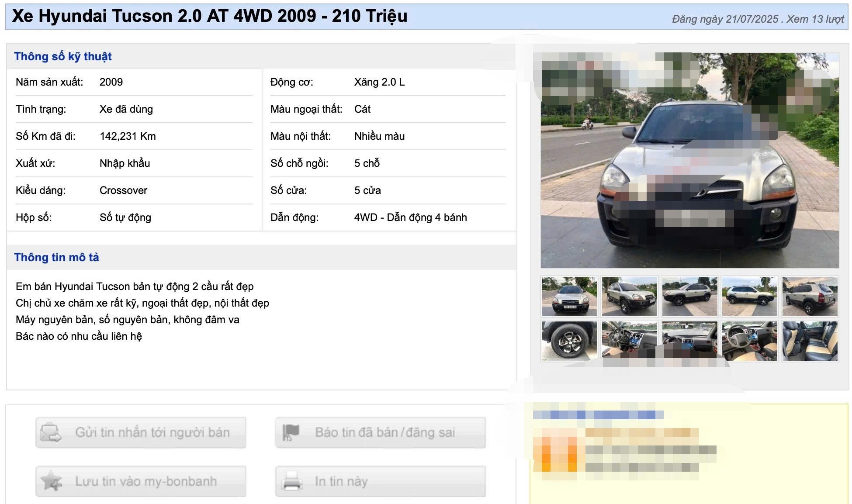
Task: Click the 'Số Km đã đi:' label
Action: point(45,136)
